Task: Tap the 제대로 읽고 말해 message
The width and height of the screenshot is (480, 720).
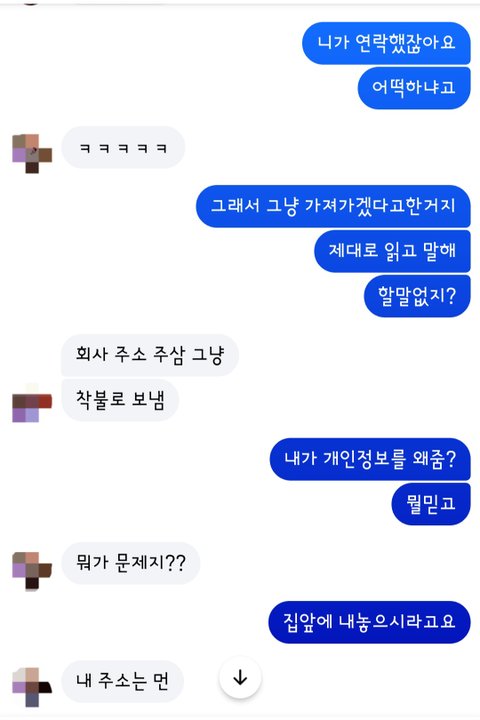Action: tap(392, 251)
